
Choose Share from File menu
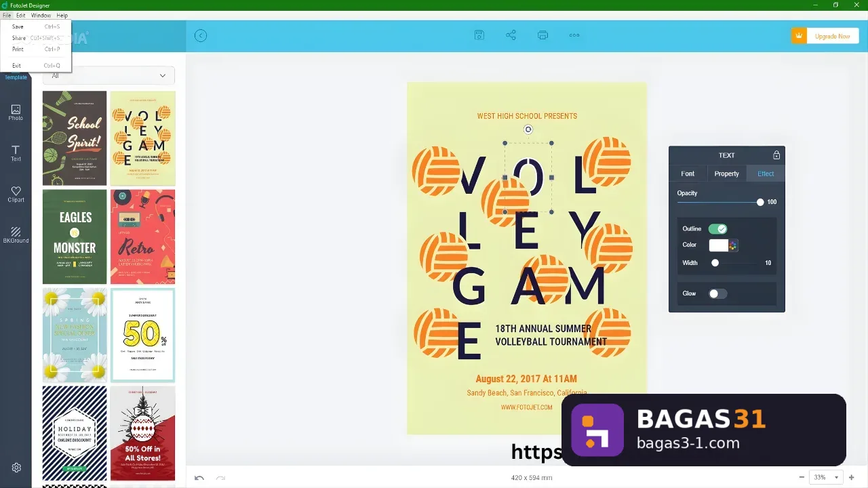[x=36, y=38]
